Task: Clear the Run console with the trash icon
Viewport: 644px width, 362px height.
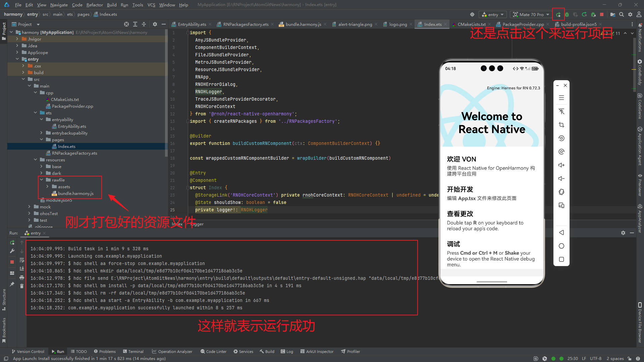Action: click(x=22, y=286)
